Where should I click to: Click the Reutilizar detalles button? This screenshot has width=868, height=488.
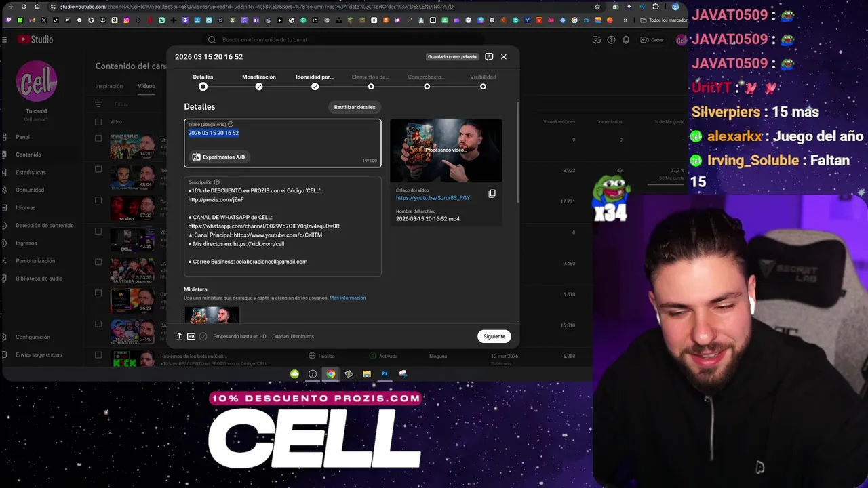pos(355,107)
